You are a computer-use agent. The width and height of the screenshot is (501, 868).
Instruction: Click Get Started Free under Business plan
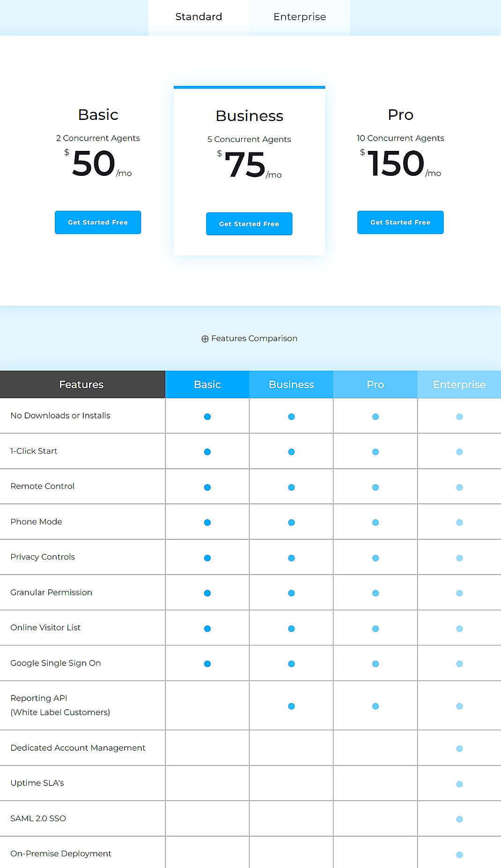point(249,224)
